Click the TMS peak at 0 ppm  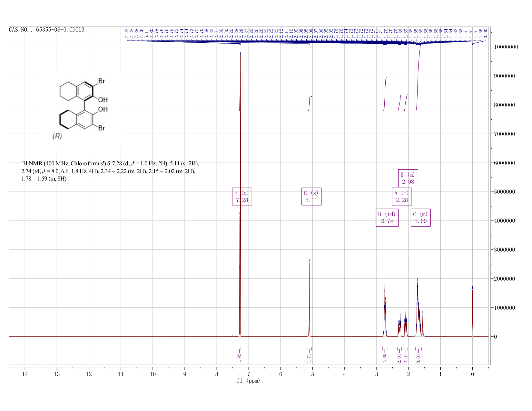(472, 311)
